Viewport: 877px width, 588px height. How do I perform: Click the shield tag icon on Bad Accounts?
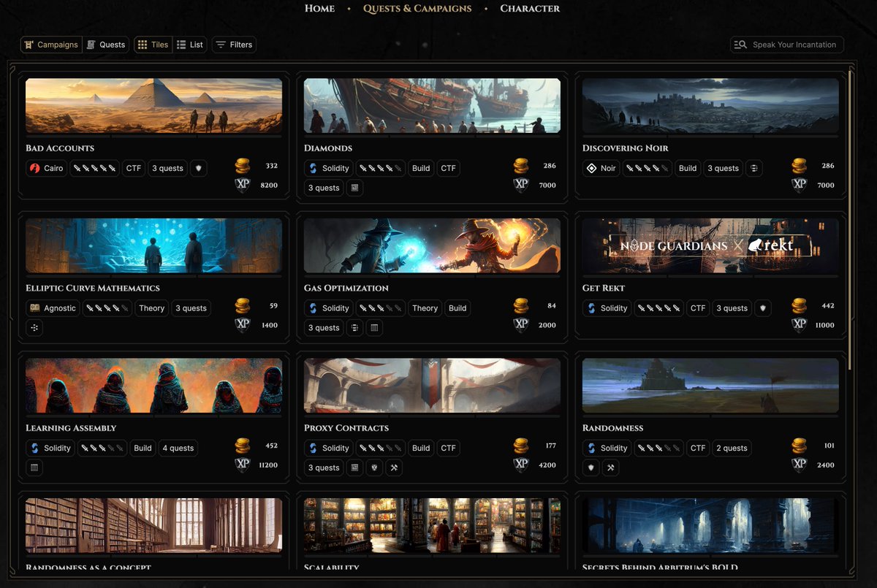click(199, 168)
